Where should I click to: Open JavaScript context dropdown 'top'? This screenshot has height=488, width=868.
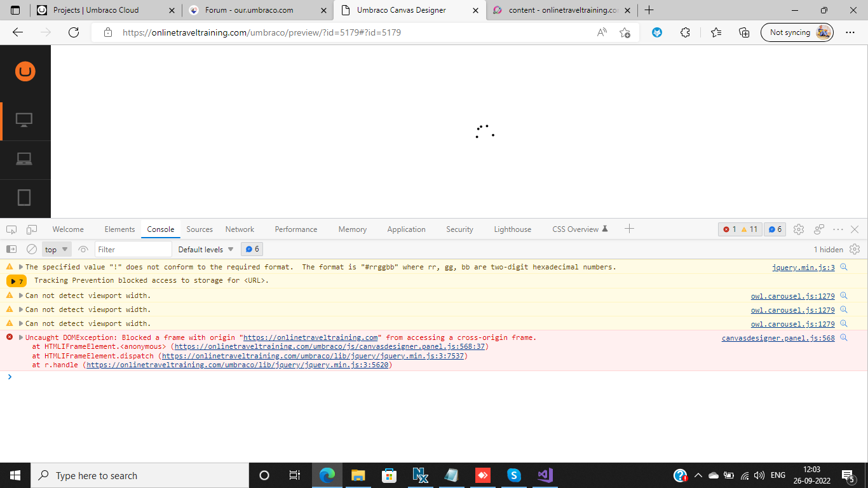click(x=57, y=250)
